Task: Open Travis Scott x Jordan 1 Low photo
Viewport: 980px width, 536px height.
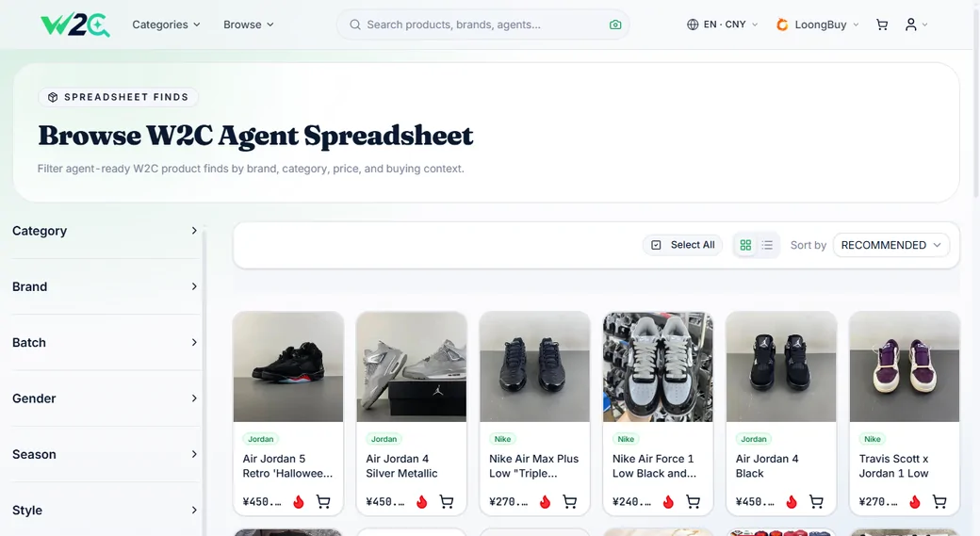Action: (905, 366)
